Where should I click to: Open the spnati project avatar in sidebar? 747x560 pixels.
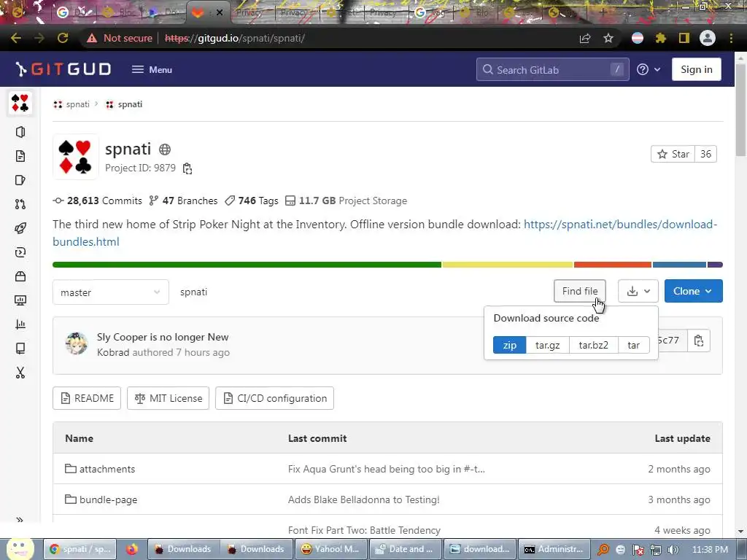point(20,103)
